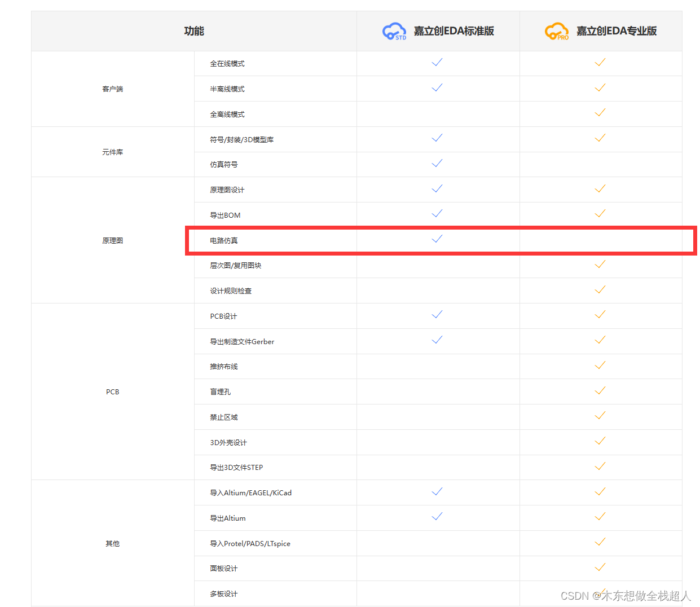Screen dimensions: 700x607
Task: Click the 嘉立创EDA专业版 header text
Action: pos(617,31)
